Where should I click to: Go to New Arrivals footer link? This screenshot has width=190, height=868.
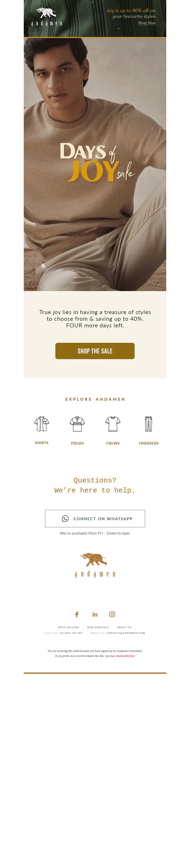point(98,627)
